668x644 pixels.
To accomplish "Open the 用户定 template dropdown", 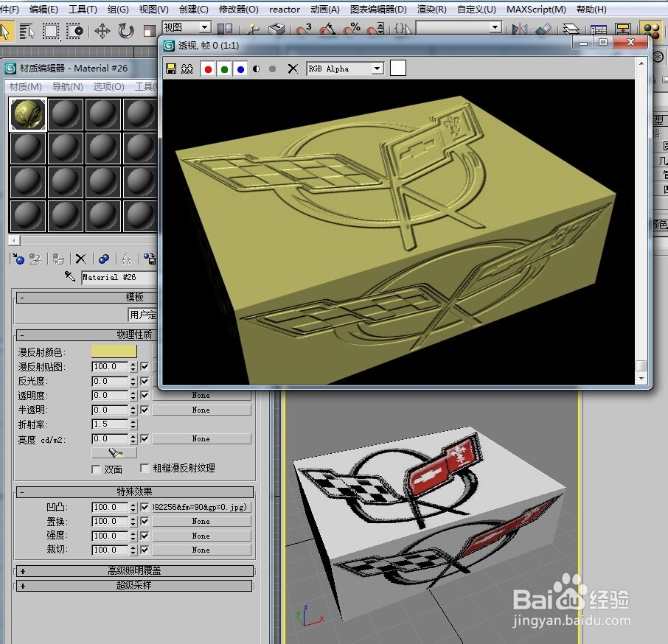I will tap(143, 315).
